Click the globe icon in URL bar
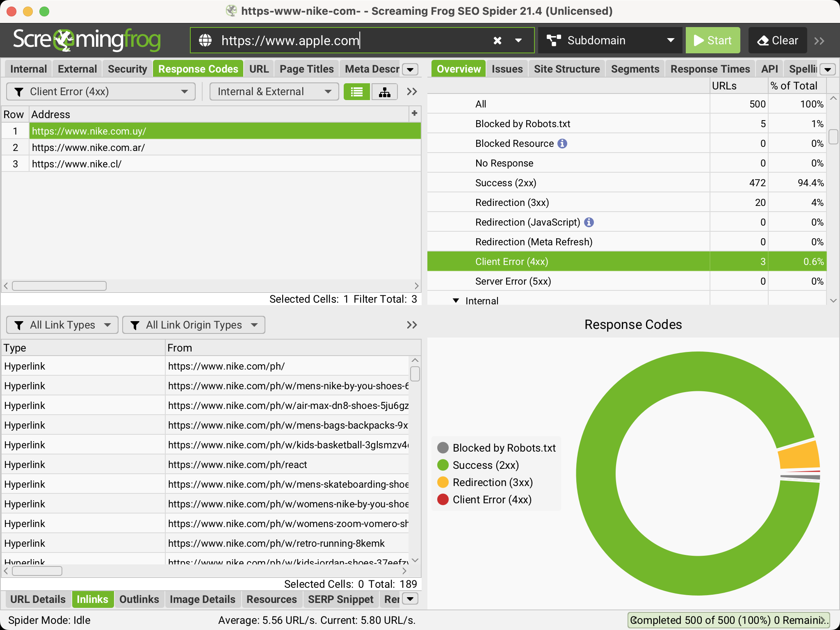This screenshot has width=840, height=630. (x=205, y=41)
